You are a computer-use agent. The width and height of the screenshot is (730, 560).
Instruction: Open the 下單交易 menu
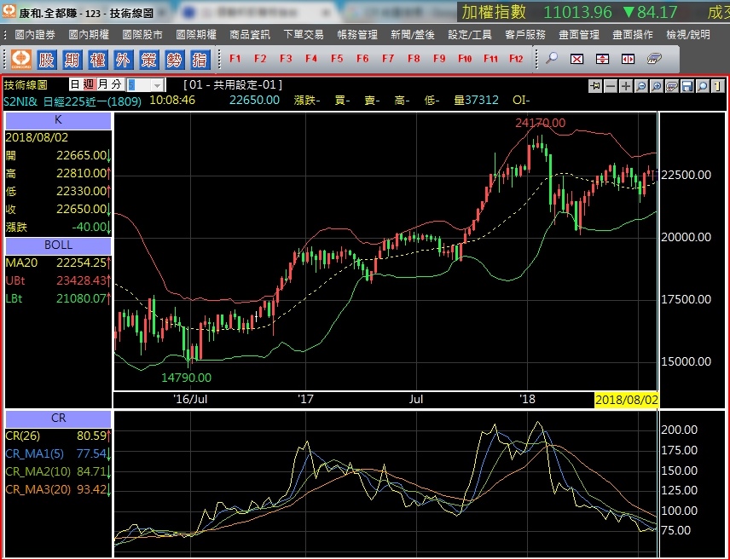304,34
